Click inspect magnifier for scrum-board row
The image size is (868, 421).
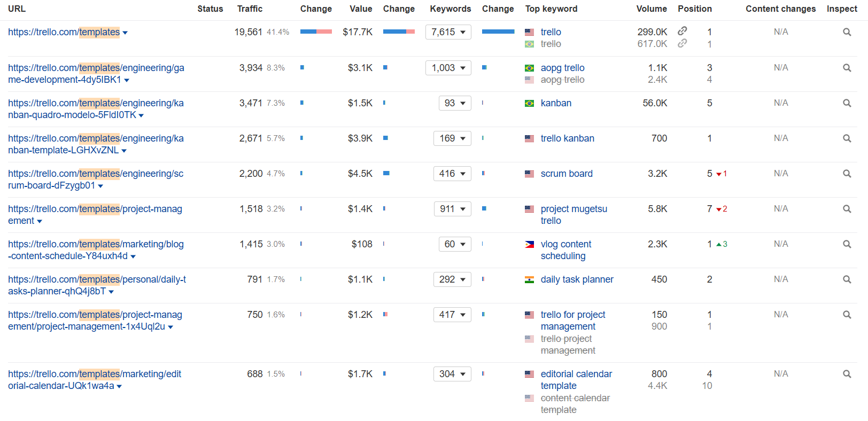(847, 174)
